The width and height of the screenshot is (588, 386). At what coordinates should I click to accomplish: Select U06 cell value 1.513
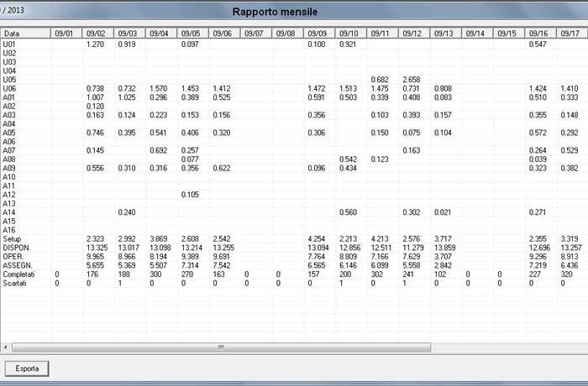348,88
